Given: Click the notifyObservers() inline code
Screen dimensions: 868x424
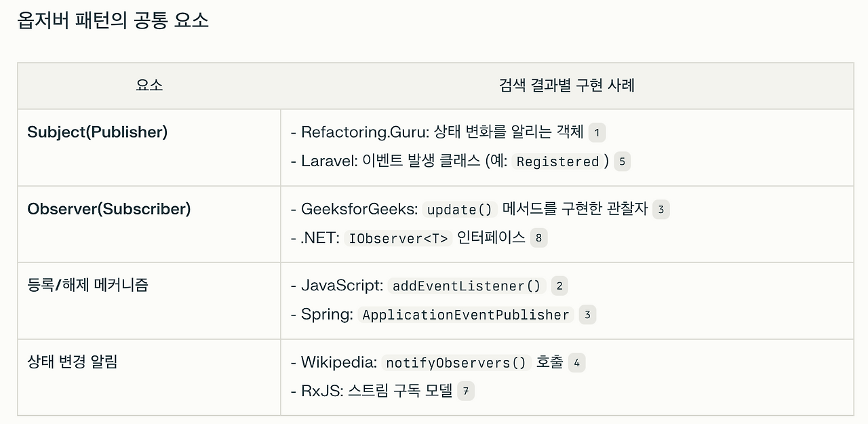Looking at the screenshot, I should (x=456, y=363).
